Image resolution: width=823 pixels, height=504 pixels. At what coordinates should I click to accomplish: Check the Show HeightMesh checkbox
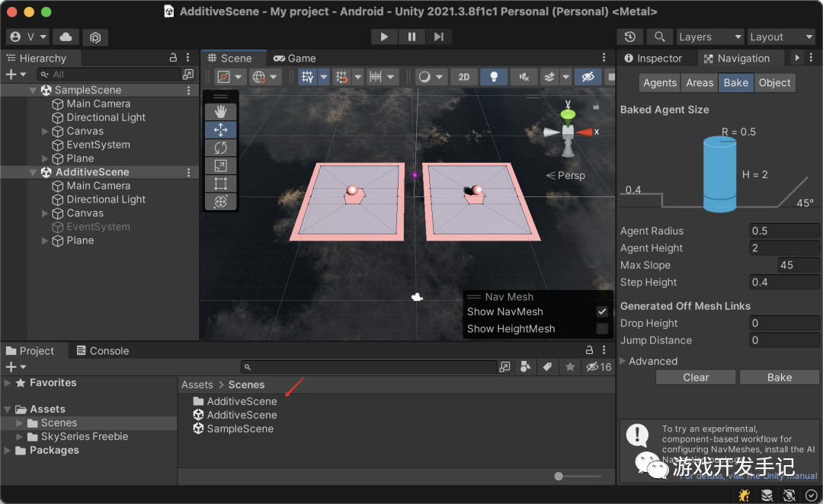pyautogui.click(x=602, y=329)
